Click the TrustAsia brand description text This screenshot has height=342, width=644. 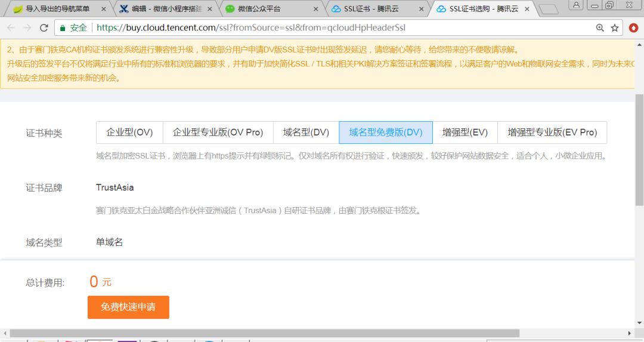[258, 211]
